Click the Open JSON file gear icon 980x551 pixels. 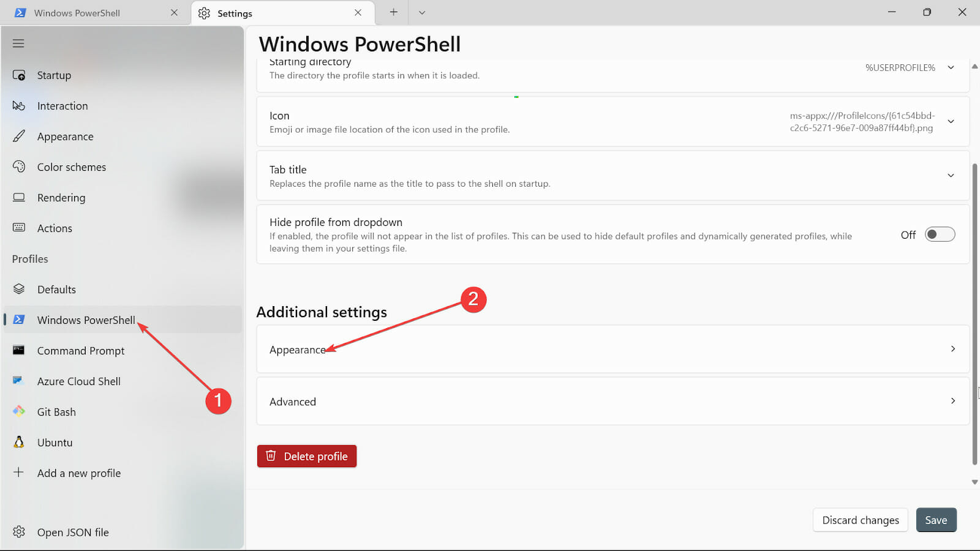[19, 532]
